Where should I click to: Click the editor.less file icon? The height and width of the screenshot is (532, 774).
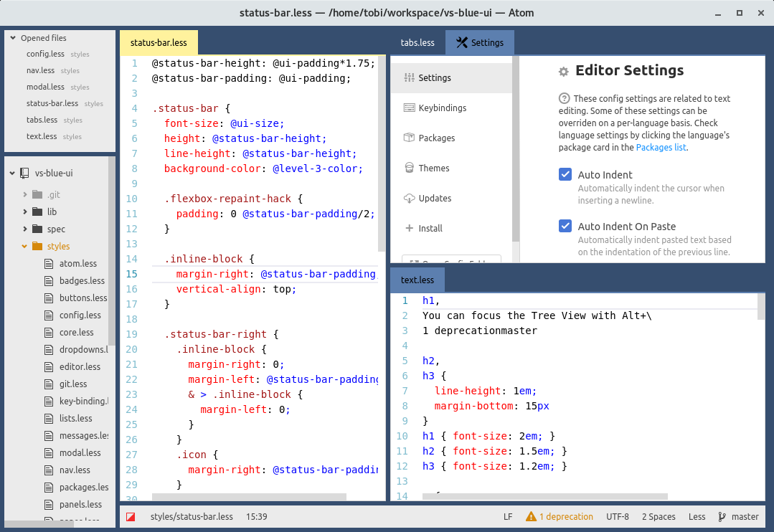(x=49, y=366)
